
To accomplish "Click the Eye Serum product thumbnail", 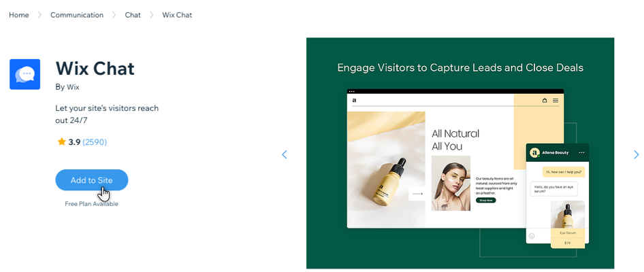I will tap(568, 224).
